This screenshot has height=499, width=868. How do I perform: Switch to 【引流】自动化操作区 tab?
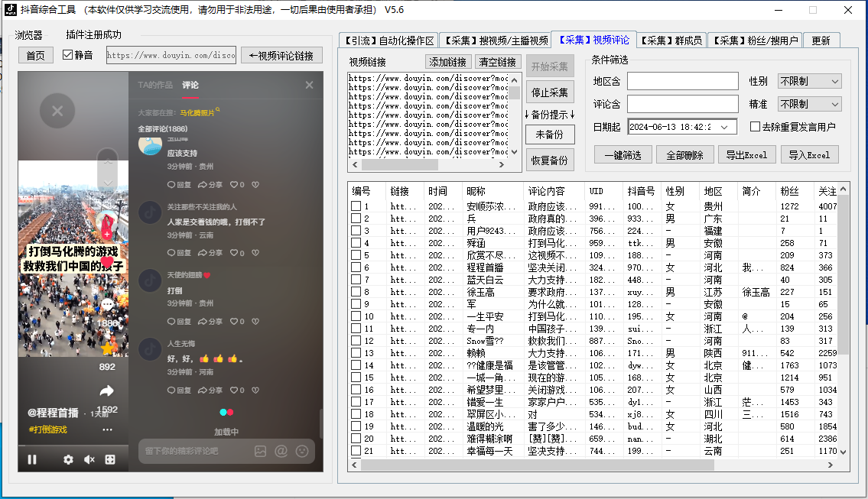[x=389, y=41]
